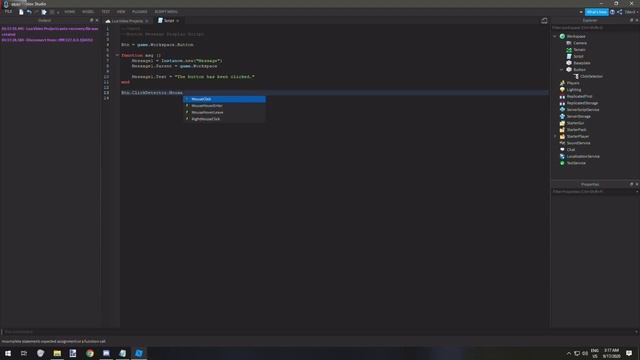Open the SCRIPT MENU ribbon tab

(x=166, y=12)
